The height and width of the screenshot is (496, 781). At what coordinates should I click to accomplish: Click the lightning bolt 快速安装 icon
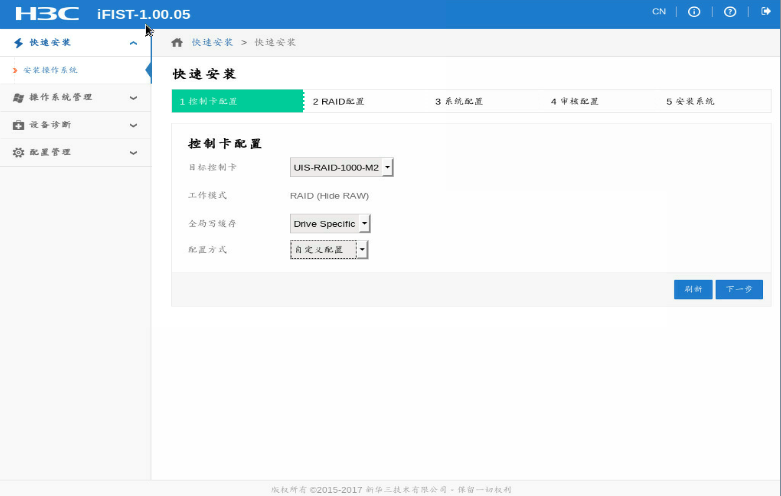point(18,43)
